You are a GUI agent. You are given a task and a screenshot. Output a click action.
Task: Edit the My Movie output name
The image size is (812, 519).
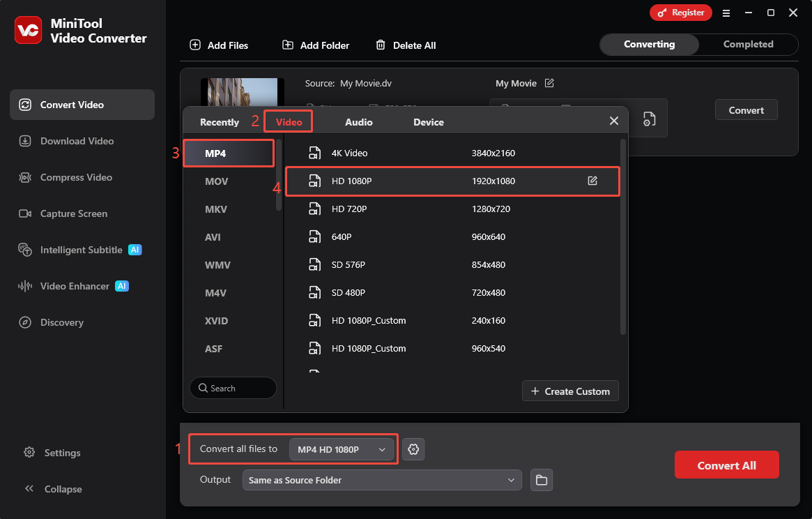549,83
